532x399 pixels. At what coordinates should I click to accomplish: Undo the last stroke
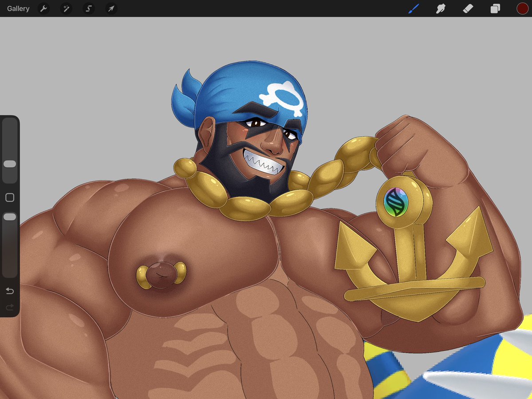coord(10,291)
